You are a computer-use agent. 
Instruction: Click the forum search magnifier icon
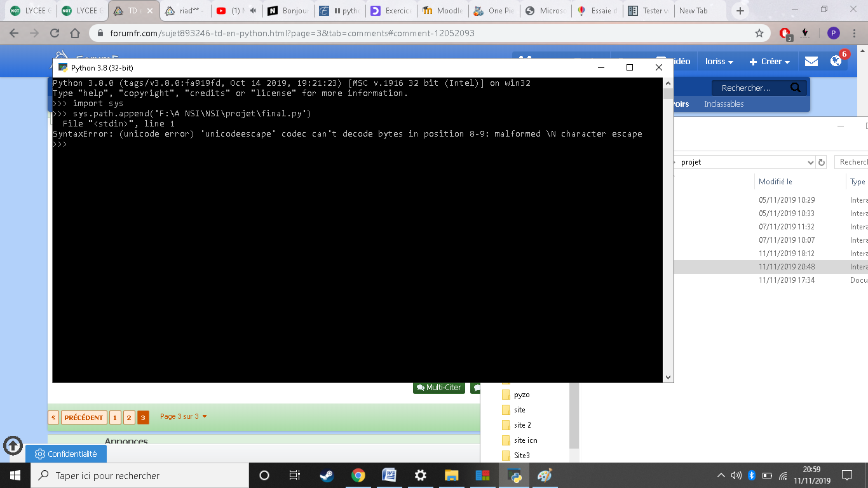pos(796,88)
